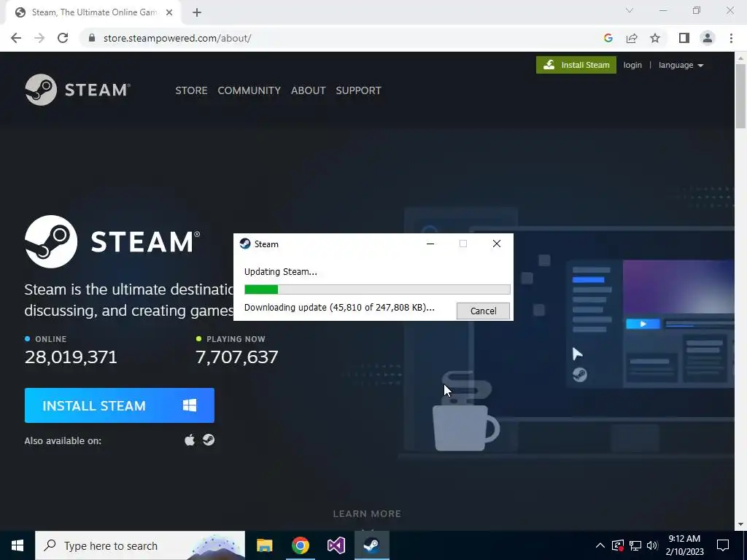Click the 'Downloading update' status text
Image resolution: width=747 pixels, height=560 pixels.
click(339, 308)
